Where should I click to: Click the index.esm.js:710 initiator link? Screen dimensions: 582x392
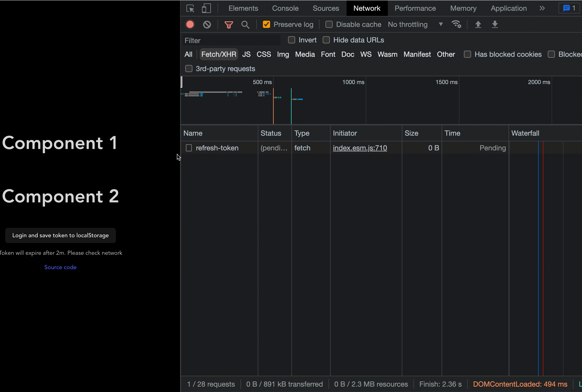click(360, 148)
